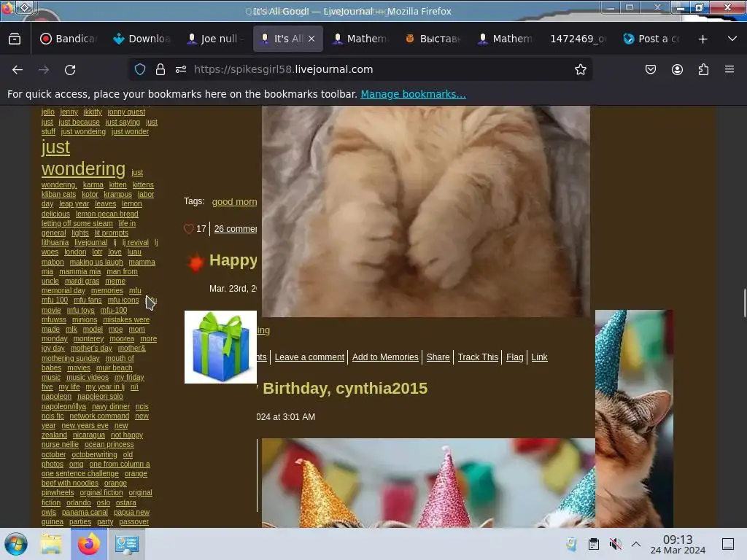Click the Track This link
This screenshot has width=747, height=560.
click(x=478, y=357)
